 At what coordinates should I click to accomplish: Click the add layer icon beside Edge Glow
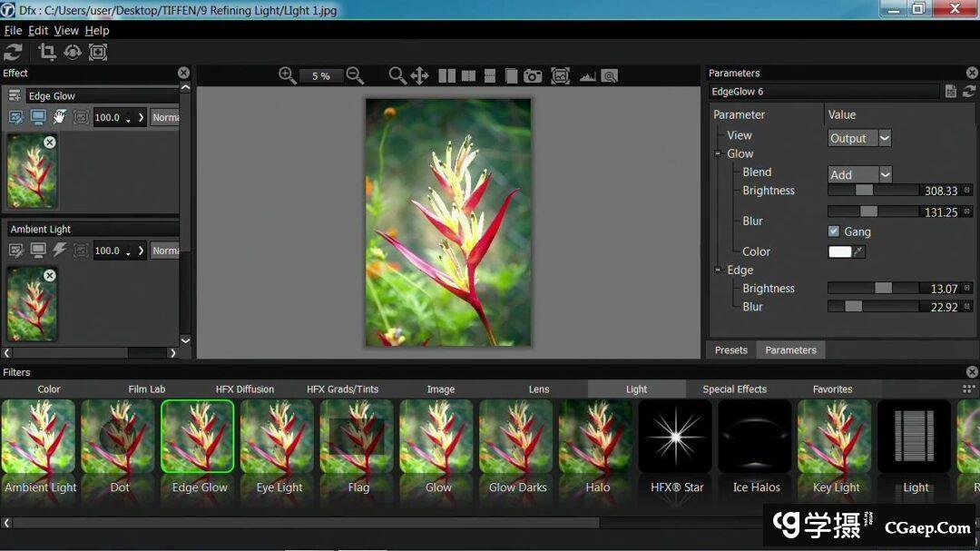click(15, 95)
